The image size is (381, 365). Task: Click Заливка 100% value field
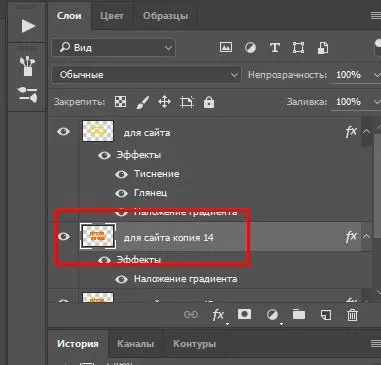point(349,102)
